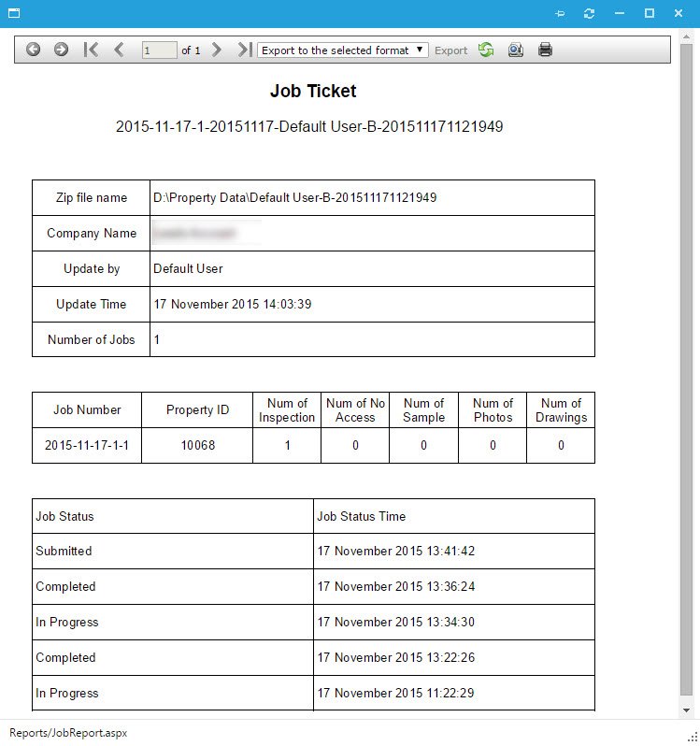
Task: Print the Job Ticket report
Action: 545,50
